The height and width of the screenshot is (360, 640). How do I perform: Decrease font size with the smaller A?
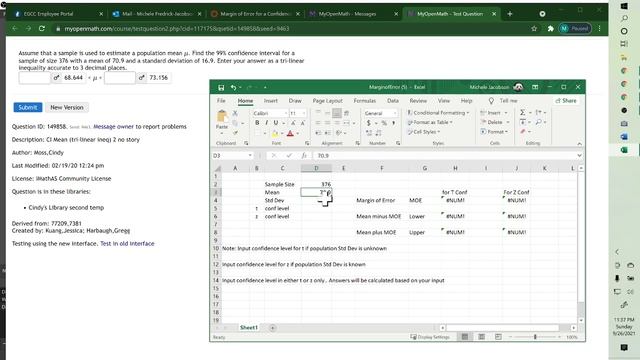[x=302, y=123]
